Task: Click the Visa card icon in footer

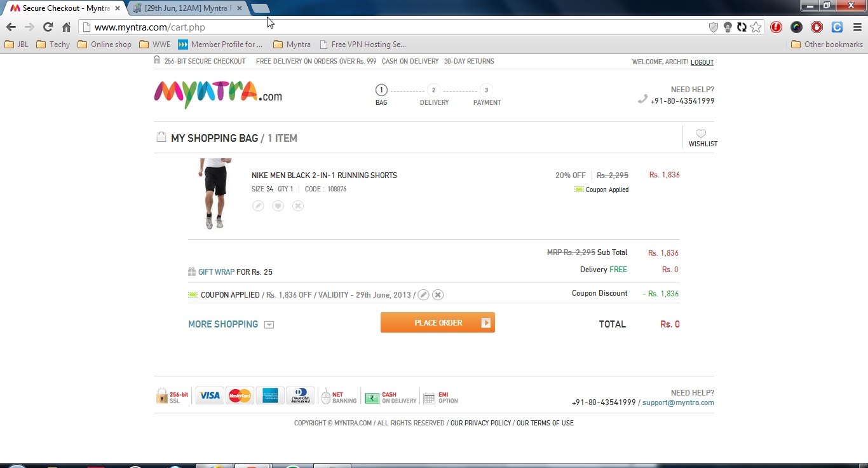Action: [x=209, y=395]
